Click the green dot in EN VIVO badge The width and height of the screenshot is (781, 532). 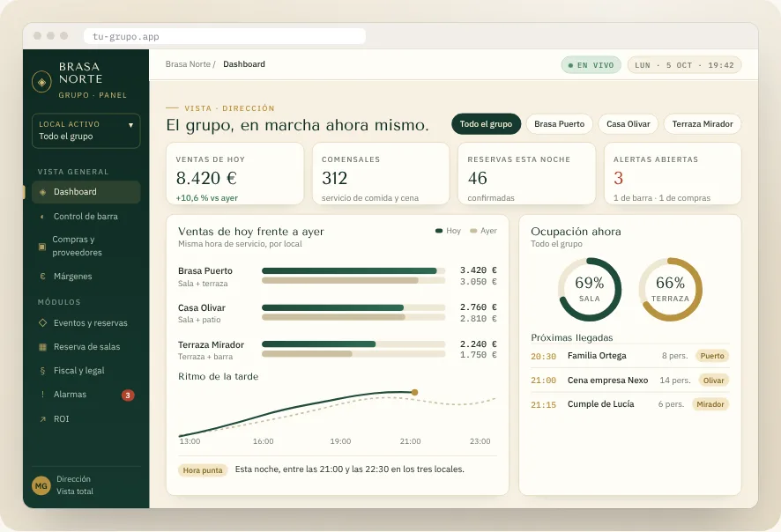[x=571, y=65]
